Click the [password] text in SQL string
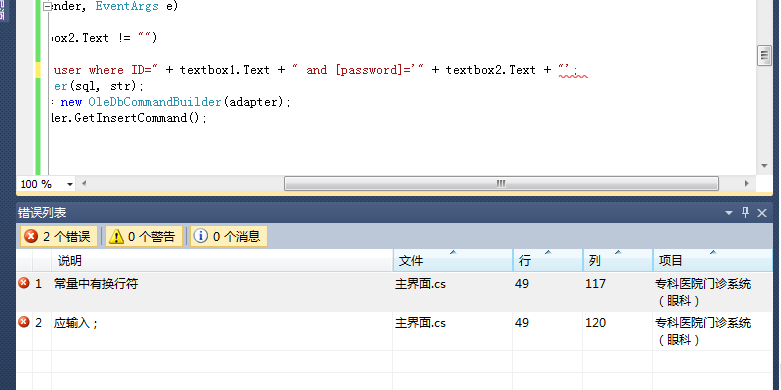The width and height of the screenshot is (781, 390). pos(369,70)
